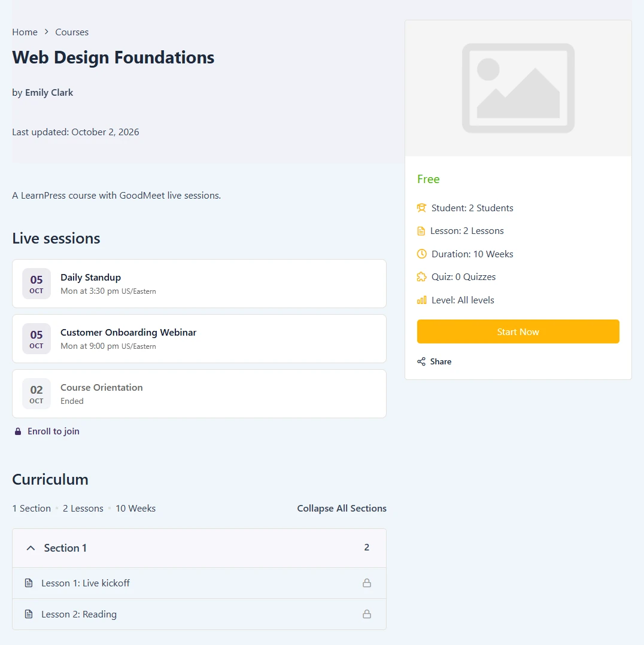Click the Enroll to join link

point(53,431)
